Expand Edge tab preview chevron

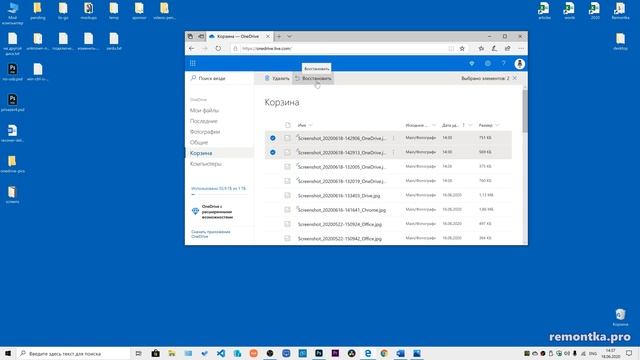[x=289, y=36]
